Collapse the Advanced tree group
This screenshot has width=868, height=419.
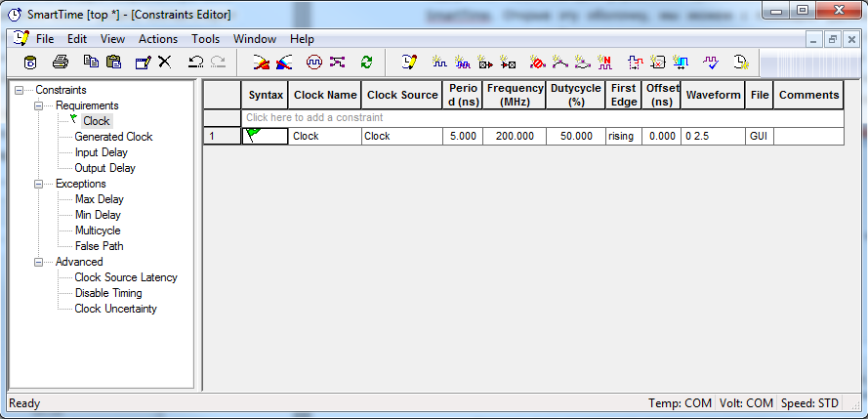[x=39, y=262]
